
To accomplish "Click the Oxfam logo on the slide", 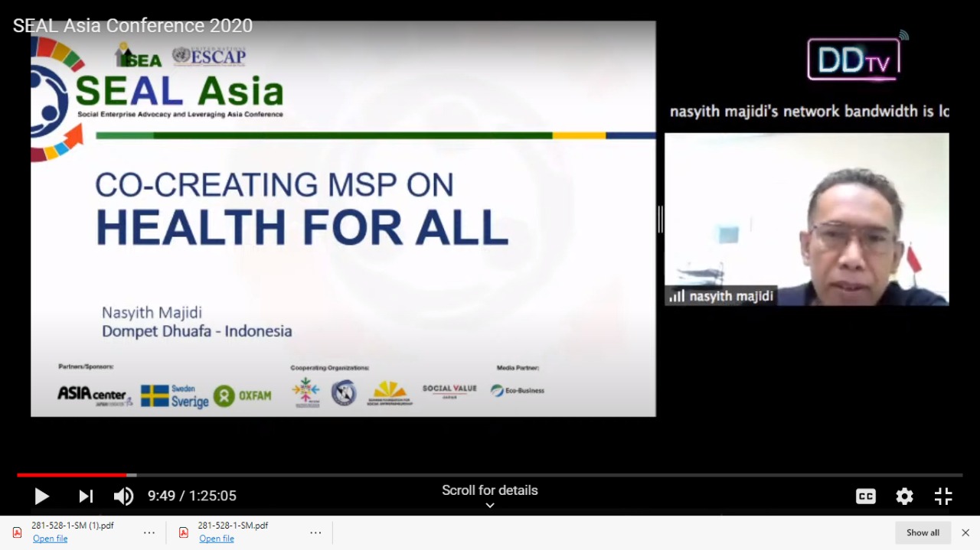I will (x=243, y=395).
